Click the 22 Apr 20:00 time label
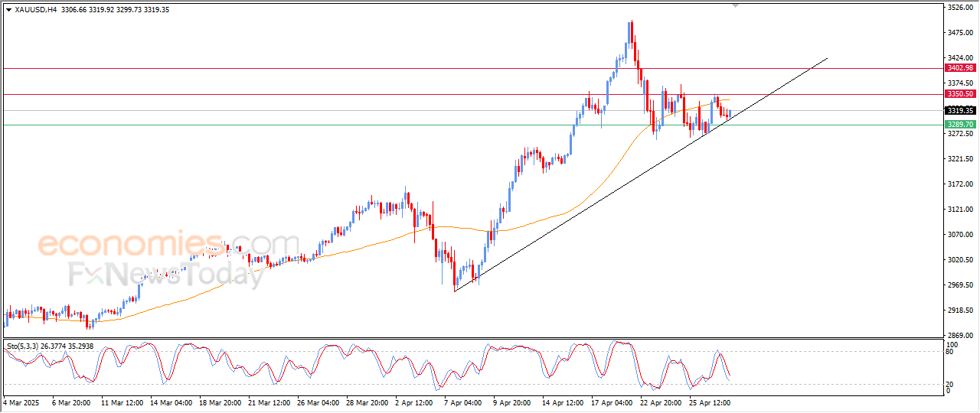The width and height of the screenshot is (980, 413). 661,402
